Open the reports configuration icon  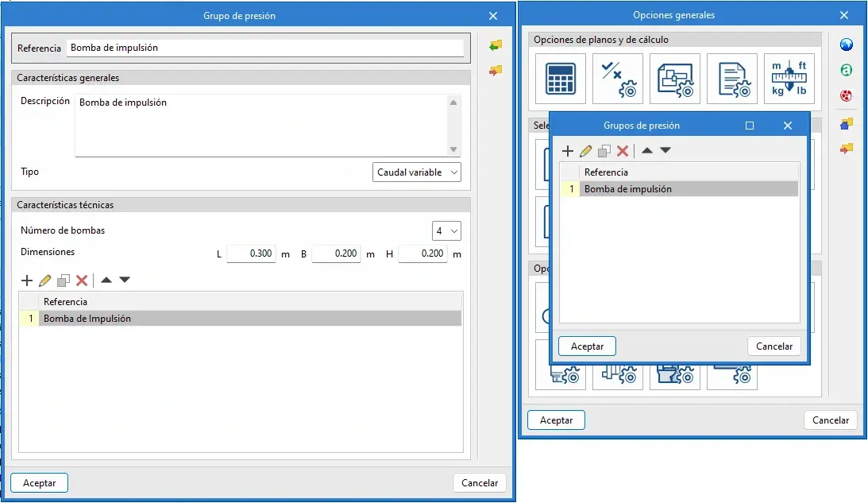coord(731,78)
